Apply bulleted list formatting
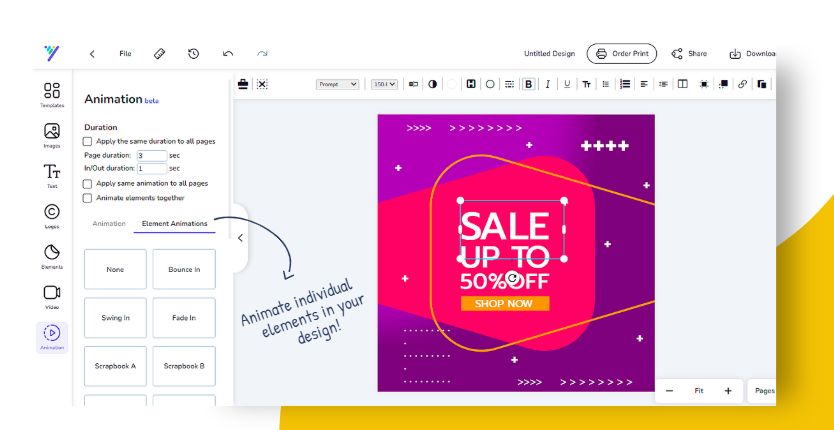 click(x=605, y=84)
